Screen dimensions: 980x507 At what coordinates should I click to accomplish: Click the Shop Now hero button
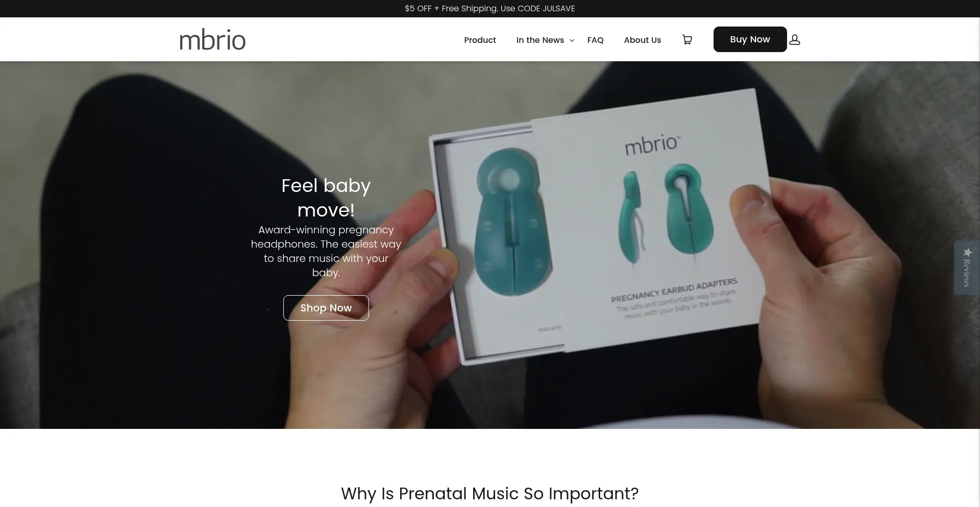click(x=326, y=308)
